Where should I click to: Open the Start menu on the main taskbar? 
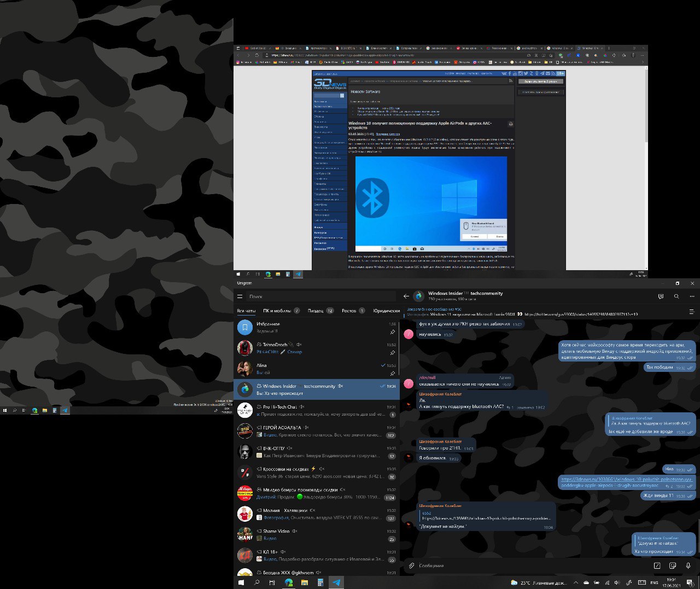pos(241,583)
